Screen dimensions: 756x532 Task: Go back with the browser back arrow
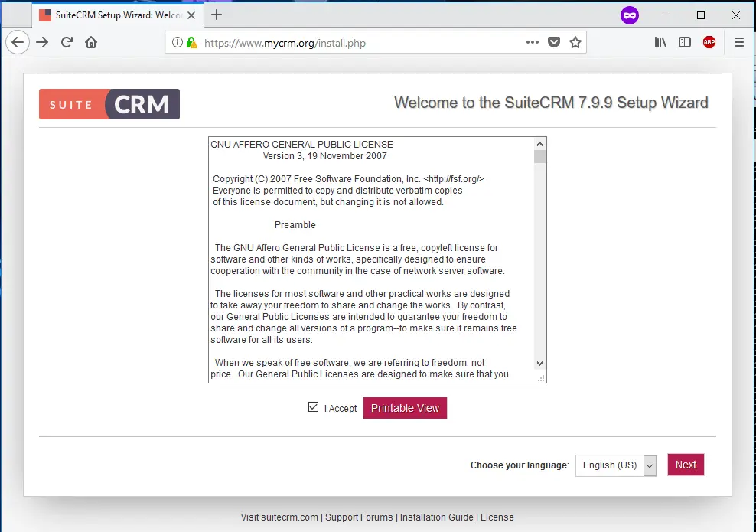pos(18,42)
